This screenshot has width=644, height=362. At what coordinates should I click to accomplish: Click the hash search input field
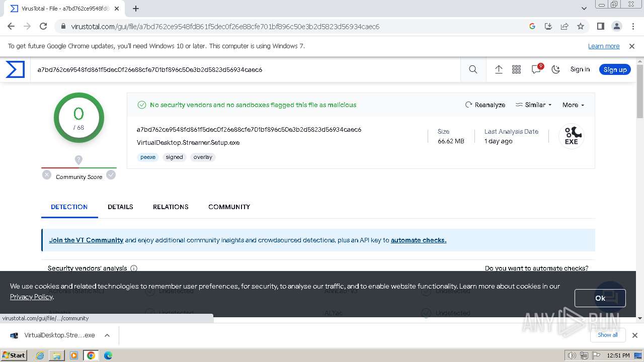coord(247,69)
